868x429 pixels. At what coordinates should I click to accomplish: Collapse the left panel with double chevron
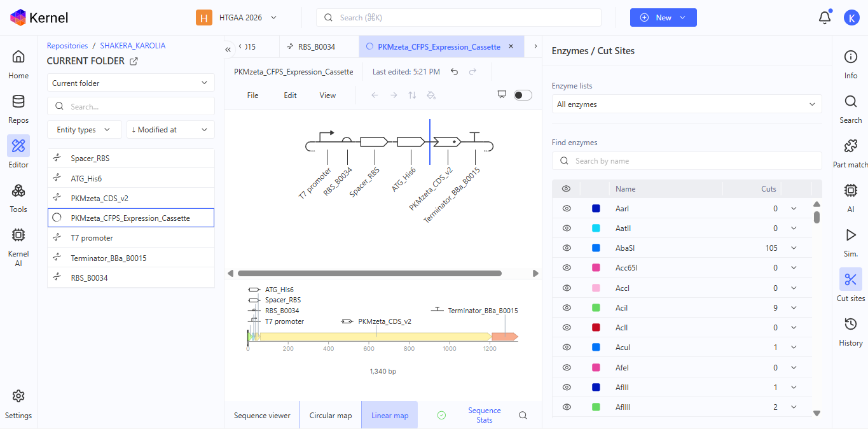coord(228,49)
